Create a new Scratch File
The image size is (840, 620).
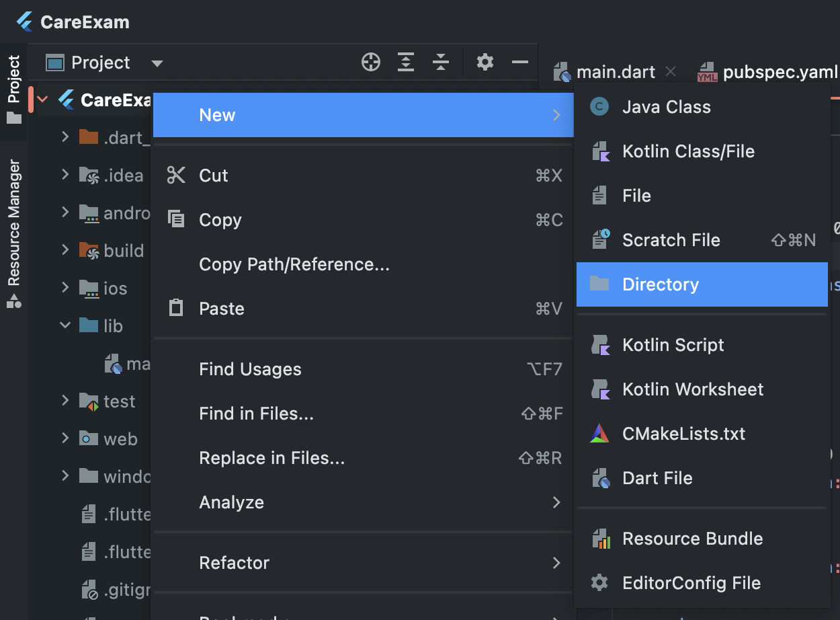[x=702, y=240]
